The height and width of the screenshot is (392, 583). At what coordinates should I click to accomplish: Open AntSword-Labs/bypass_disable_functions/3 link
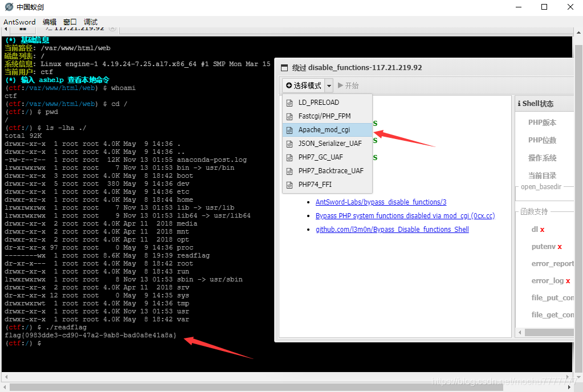(x=381, y=202)
